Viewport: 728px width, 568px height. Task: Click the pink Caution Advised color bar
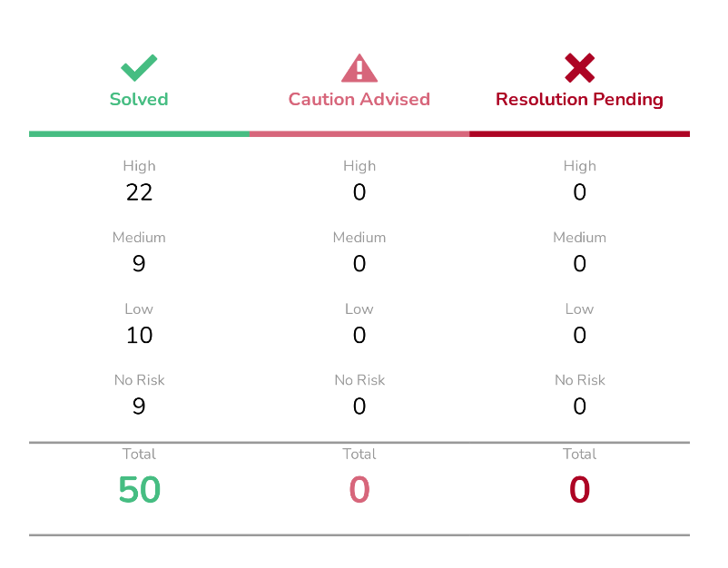[359, 134]
